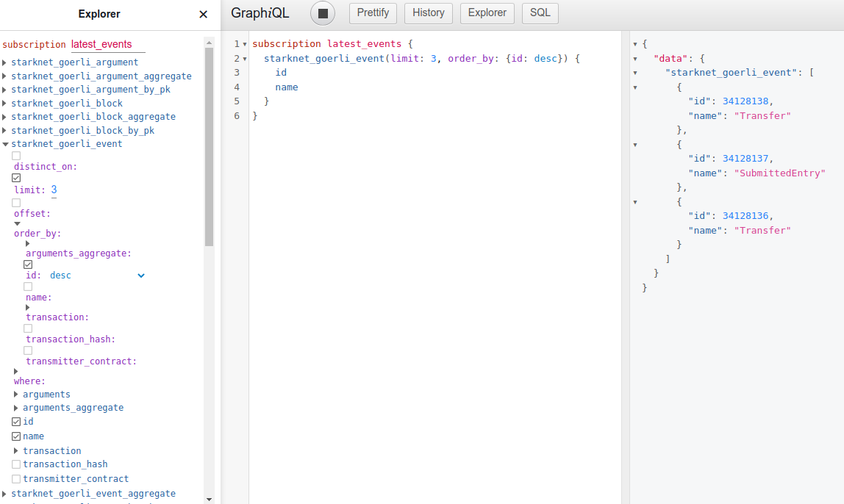Screen dimensions: 844x504
Task: Expand the arguments_aggregate field
Action: [15, 408]
